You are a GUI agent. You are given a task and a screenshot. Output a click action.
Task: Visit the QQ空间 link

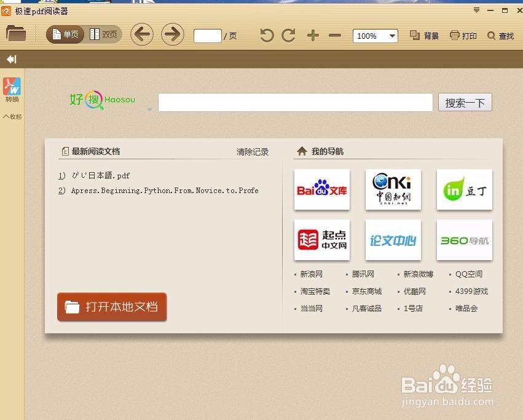pyautogui.click(x=469, y=274)
